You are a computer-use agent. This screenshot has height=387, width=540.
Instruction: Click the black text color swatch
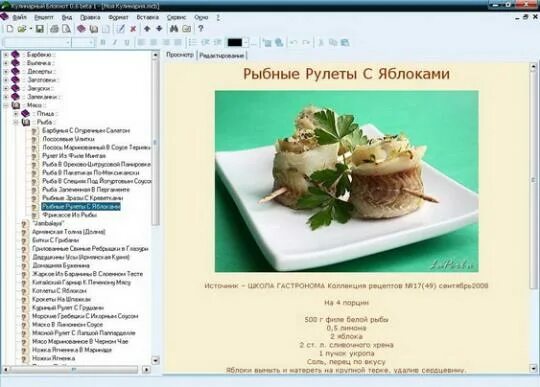[235, 42]
